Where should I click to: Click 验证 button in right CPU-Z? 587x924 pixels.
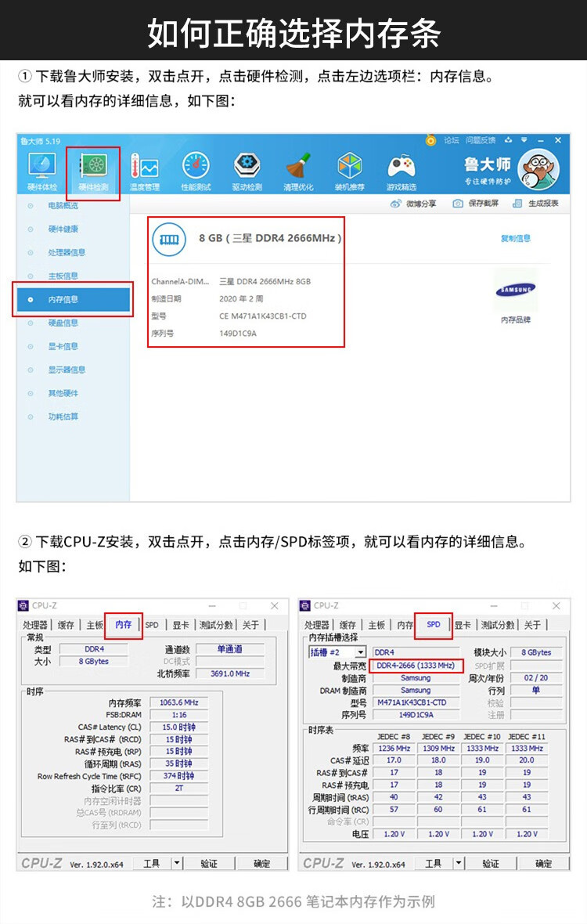(491, 863)
